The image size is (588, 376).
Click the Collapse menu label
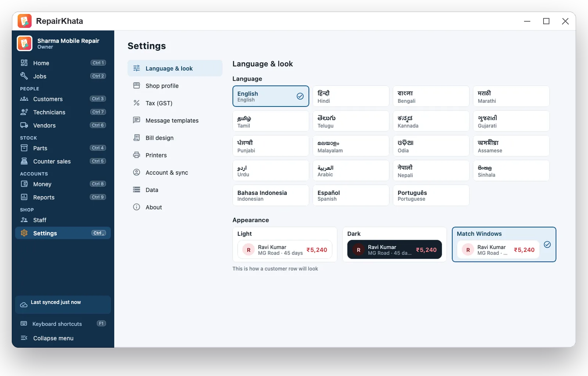click(53, 338)
